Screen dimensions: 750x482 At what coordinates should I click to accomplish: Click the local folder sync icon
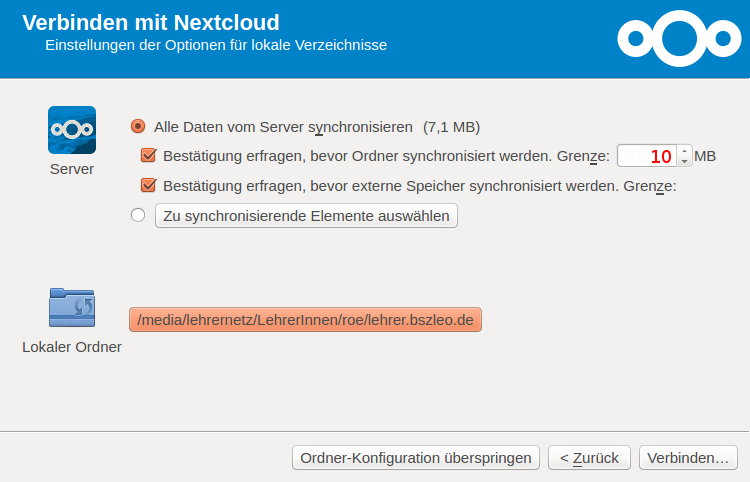tap(72, 308)
